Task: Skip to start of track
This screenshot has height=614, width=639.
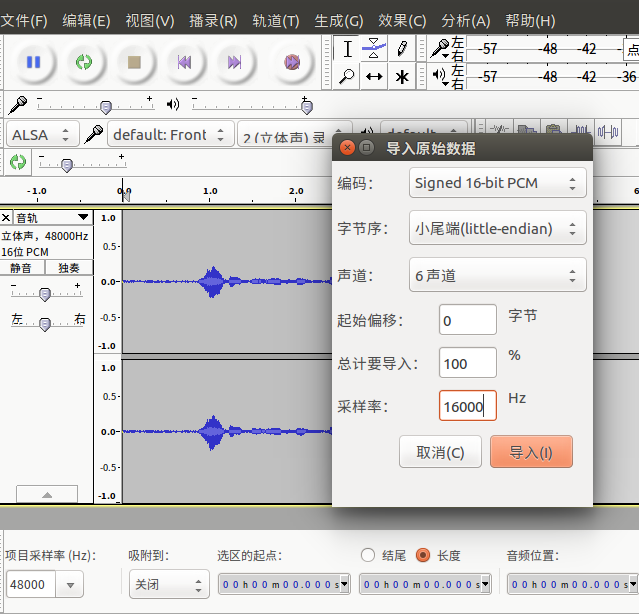Action: pos(184,62)
